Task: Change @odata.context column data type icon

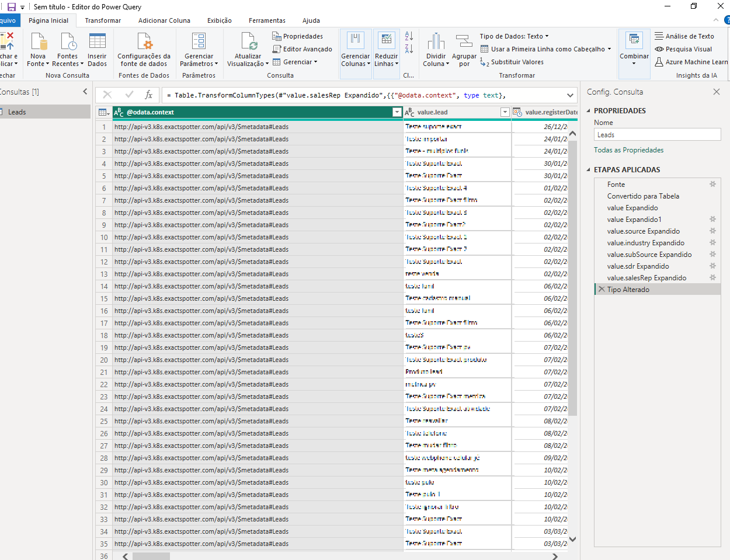Action: pyautogui.click(x=119, y=112)
